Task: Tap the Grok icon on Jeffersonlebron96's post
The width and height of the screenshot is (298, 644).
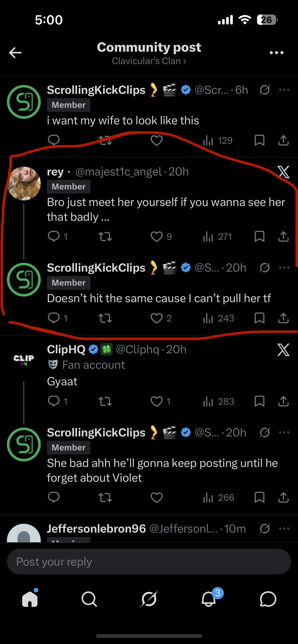Action: (265, 529)
